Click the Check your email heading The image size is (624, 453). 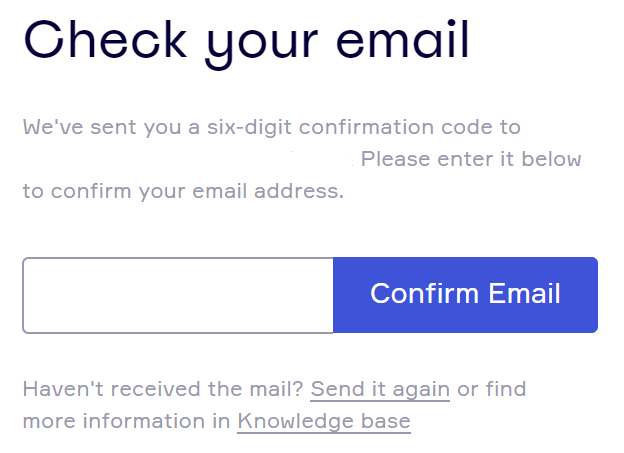pyautogui.click(x=246, y=40)
